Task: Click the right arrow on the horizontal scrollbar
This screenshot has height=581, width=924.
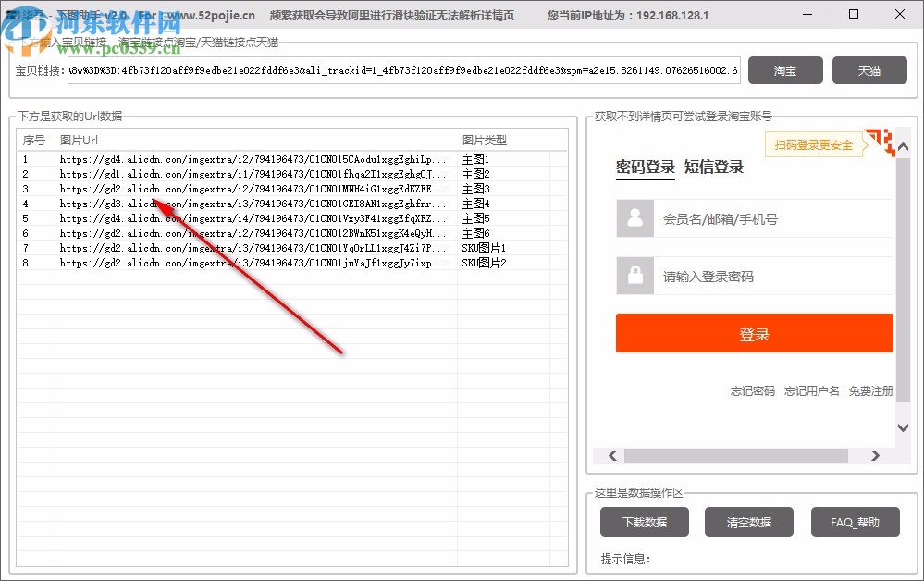Action: [x=875, y=455]
